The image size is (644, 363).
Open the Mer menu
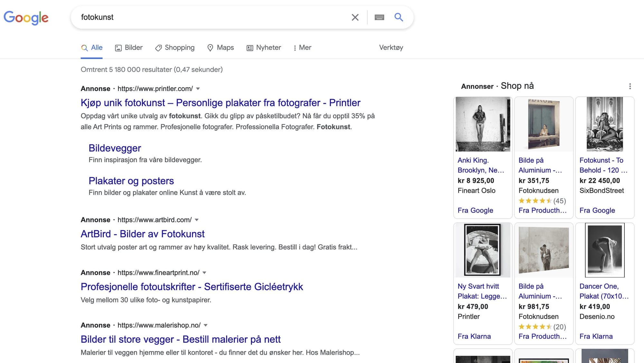point(302,48)
